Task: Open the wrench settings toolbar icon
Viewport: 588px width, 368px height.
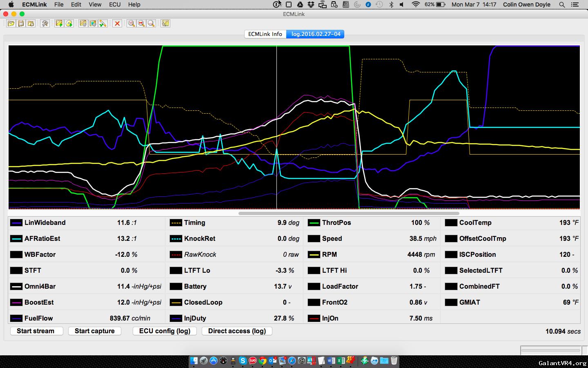Action: tap(45, 23)
